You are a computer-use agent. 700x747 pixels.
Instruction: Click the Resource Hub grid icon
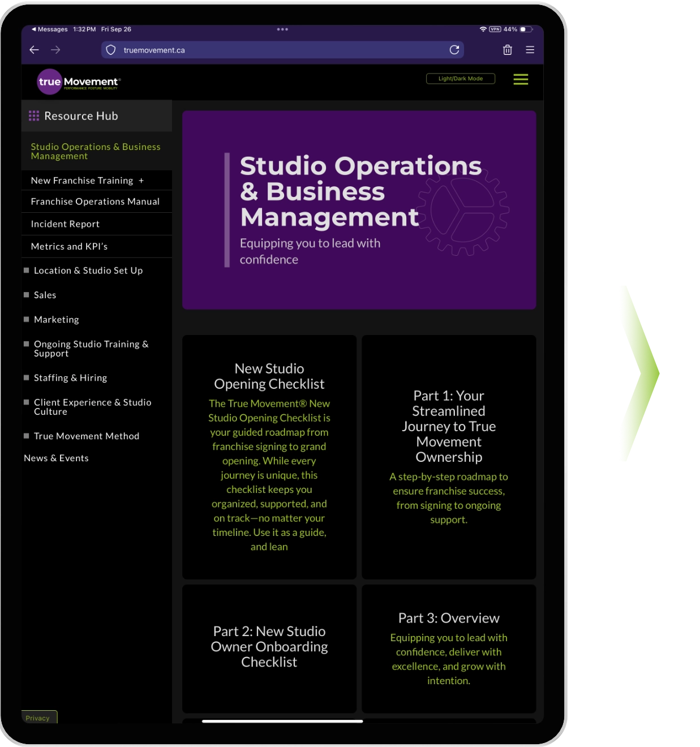click(34, 116)
